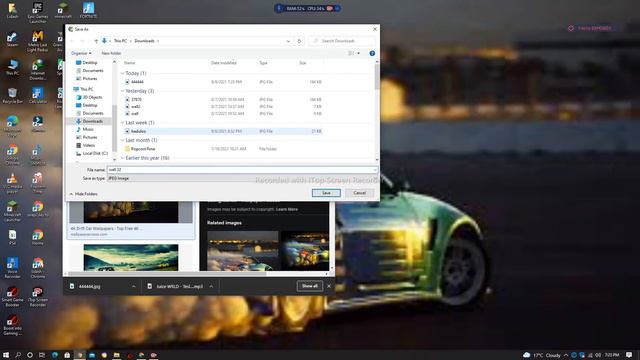The image size is (640, 360).
Task: Open the VLC media player desktop icon
Action: pyautogui.click(x=12, y=182)
